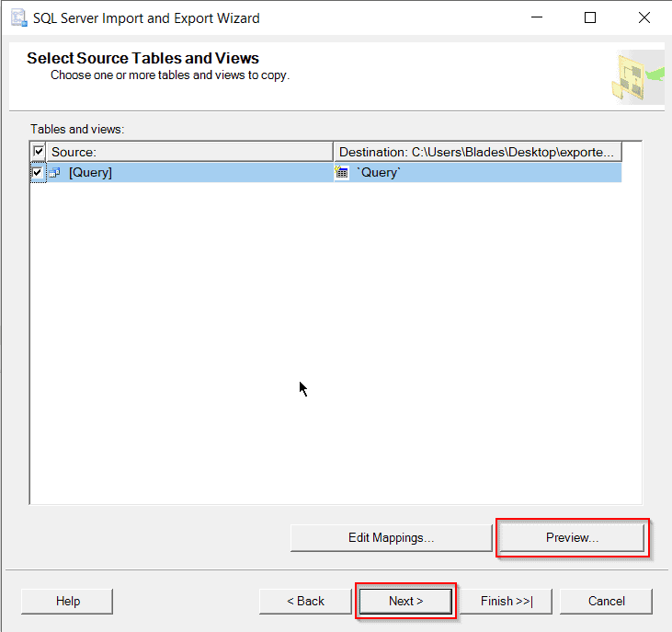Click Finish >>| to complete the wizard
The height and width of the screenshot is (632, 672).
pos(507,601)
